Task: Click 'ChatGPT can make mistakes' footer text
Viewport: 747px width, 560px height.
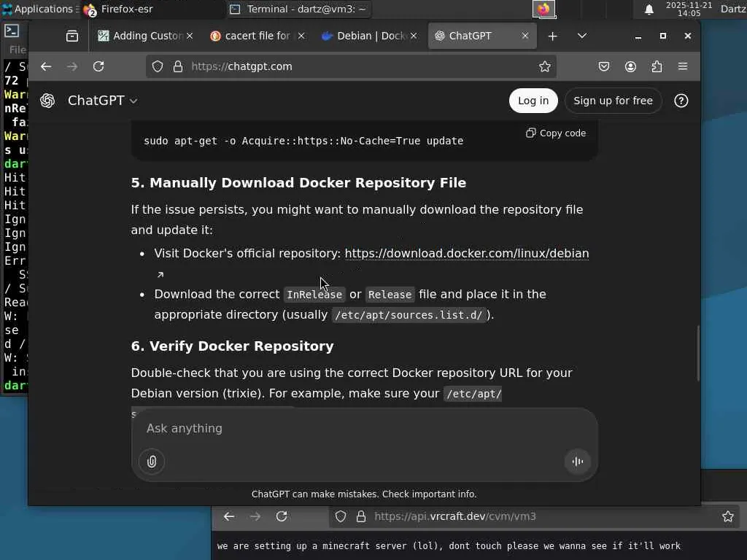Action: pos(364,494)
